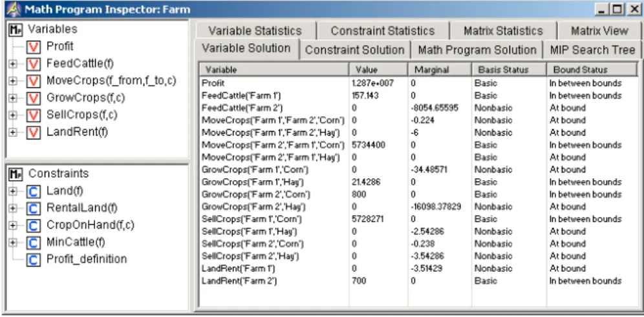Select GrowCrops('Farm 1','Corn') row
Image resolution: width=644 pixels, height=317 pixels.
pos(418,170)
